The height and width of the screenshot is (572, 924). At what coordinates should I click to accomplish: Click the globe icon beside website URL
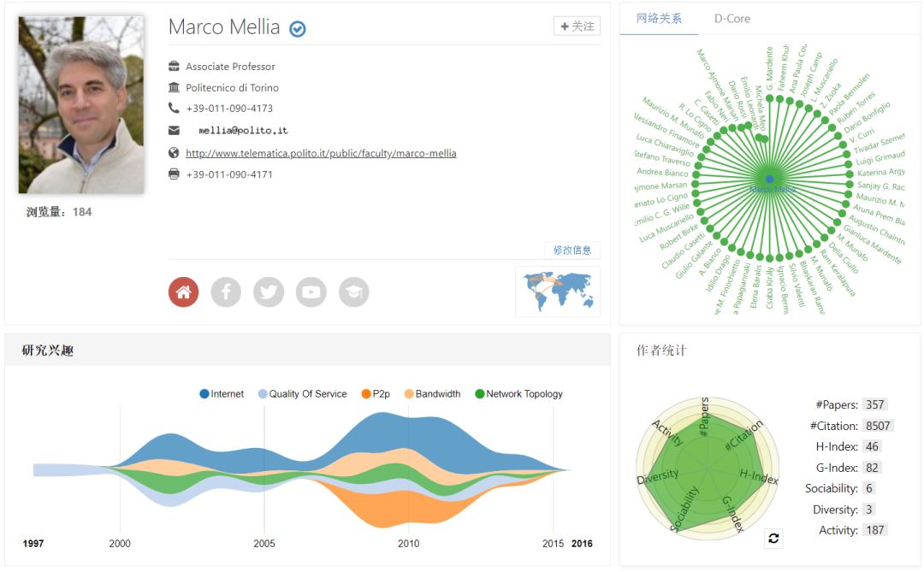click(x=175, y=153)
